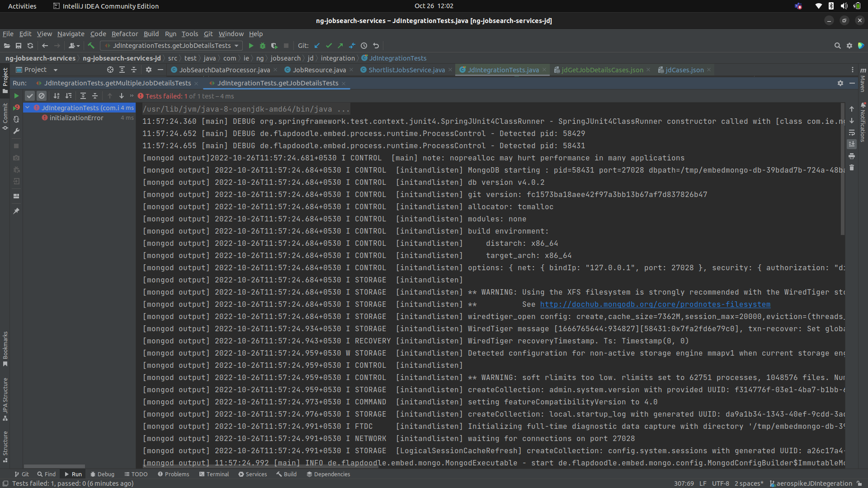Rerun failed tests icon in Run panel

pyautogui.click(x=16, y=108)
